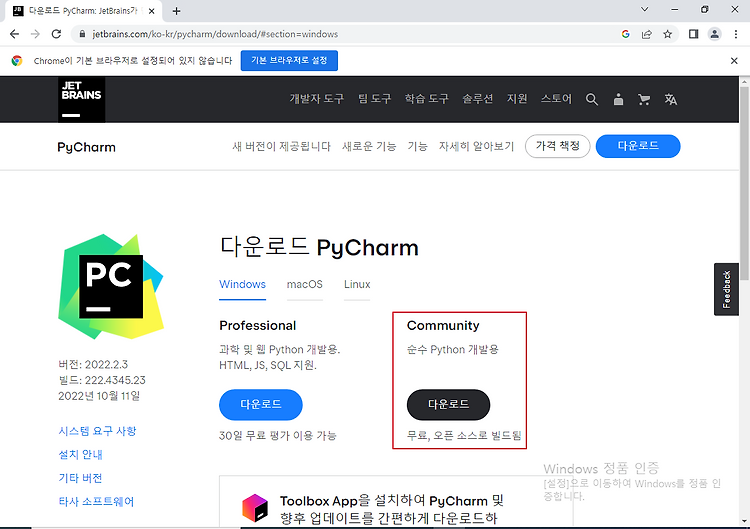Screen dimensions: 750x529
Task: Open the 솔루션 menu
Action: [x=477, y=99]
